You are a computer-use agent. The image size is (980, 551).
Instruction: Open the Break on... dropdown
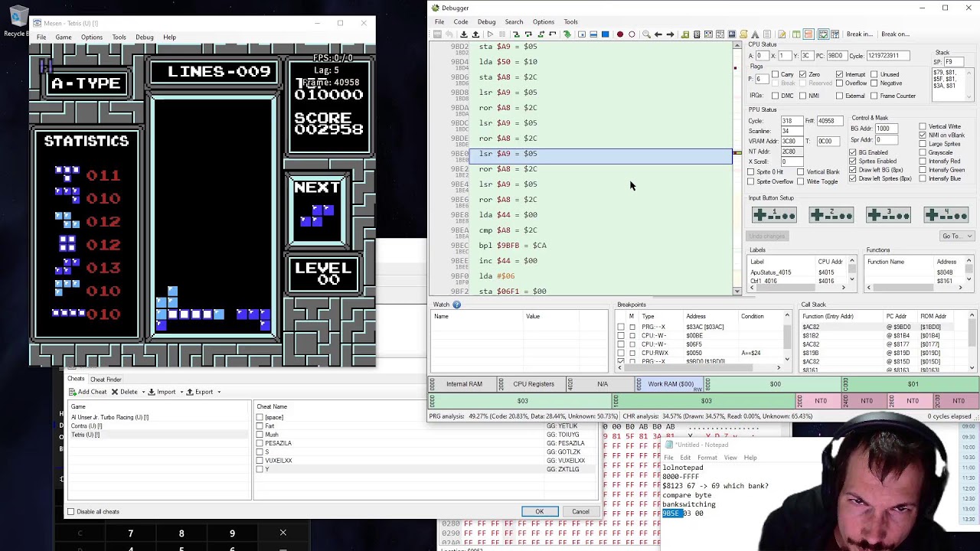895,34
